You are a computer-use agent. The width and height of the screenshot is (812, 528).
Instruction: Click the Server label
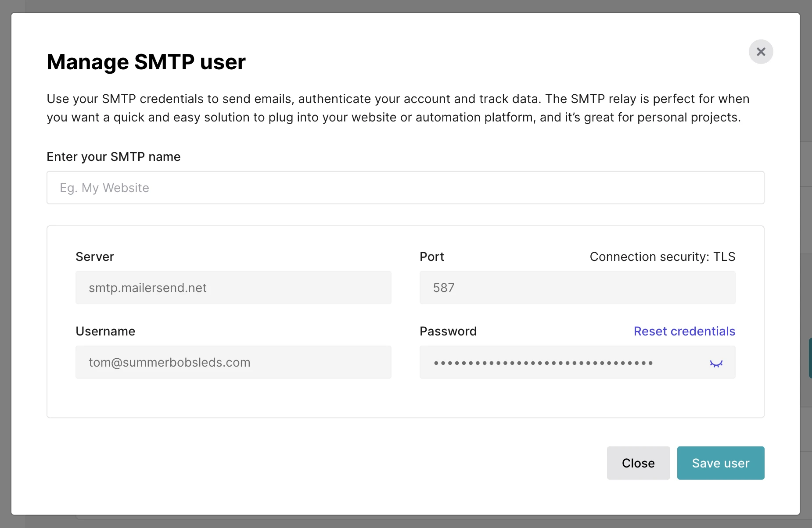[x=95, y=257]
